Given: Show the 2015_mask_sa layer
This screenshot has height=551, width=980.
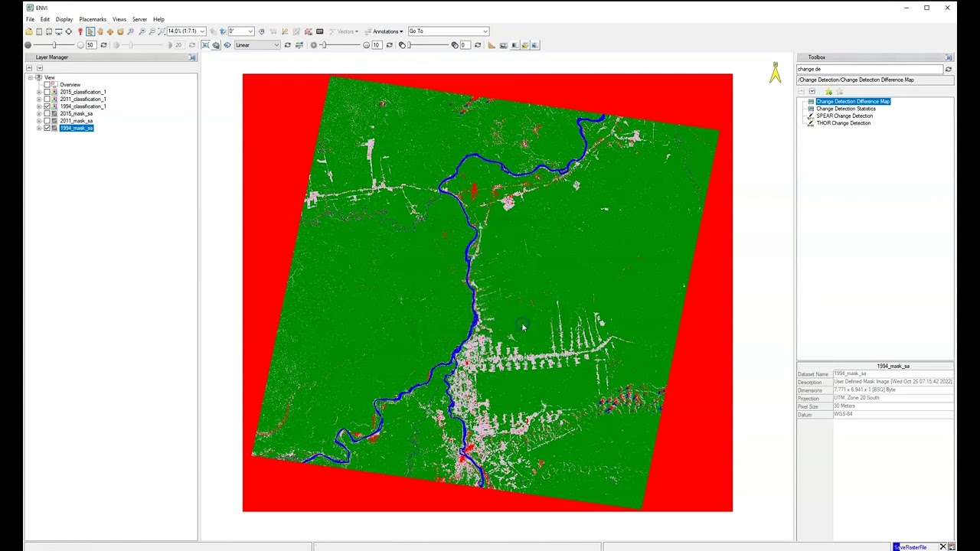Looking at the screenshot, I should (47, 114).
